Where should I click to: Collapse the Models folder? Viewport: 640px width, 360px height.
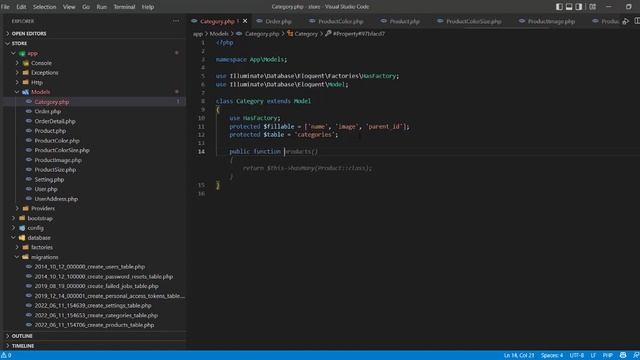pos(93,92)
